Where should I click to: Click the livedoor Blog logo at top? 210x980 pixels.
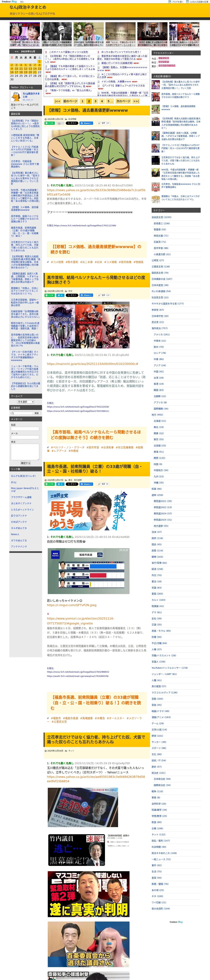[9, 1]
